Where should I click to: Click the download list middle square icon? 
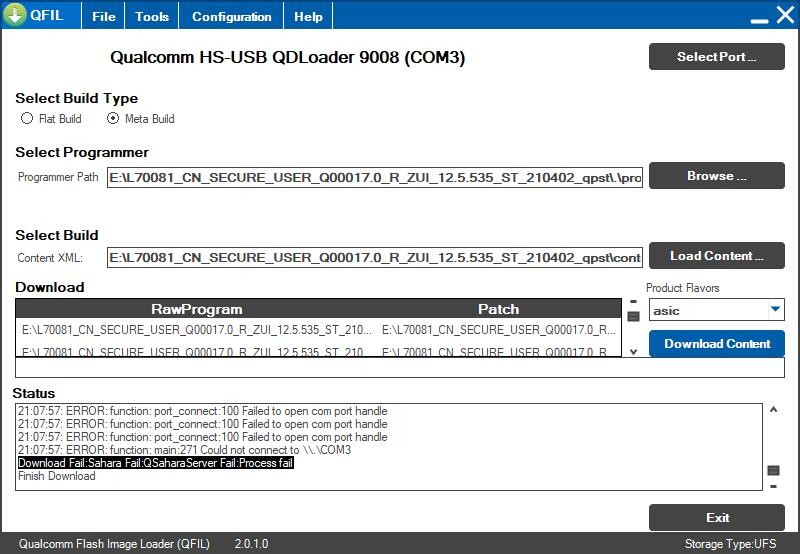point(633,317)
